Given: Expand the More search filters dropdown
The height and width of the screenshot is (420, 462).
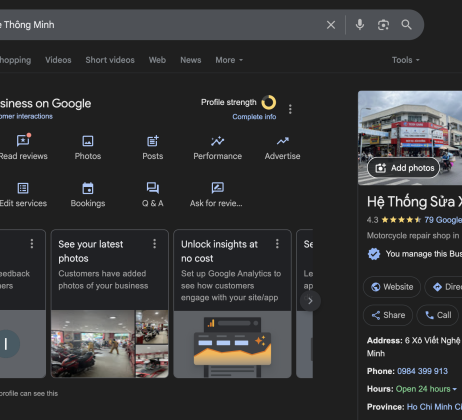Looking at the screenshot, I should [x=229, y=60].
